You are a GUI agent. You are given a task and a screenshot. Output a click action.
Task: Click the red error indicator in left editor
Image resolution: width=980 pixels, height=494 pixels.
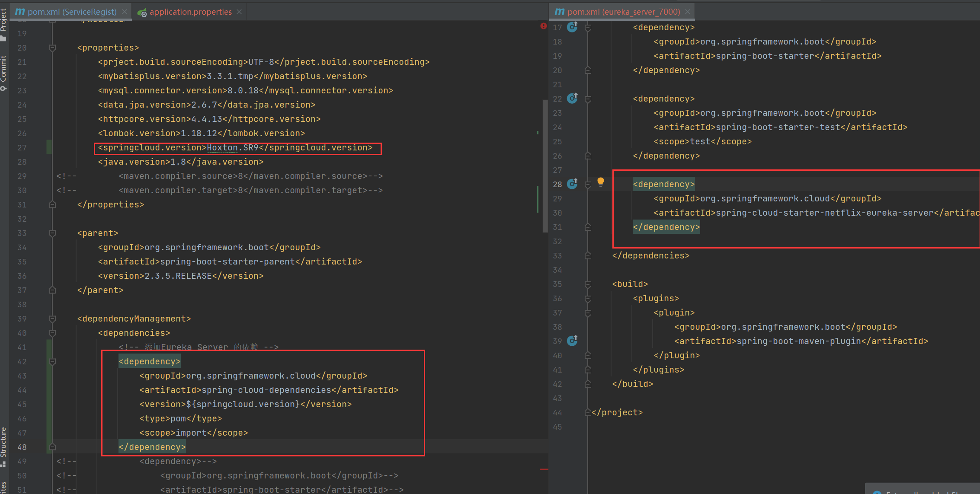543,26
